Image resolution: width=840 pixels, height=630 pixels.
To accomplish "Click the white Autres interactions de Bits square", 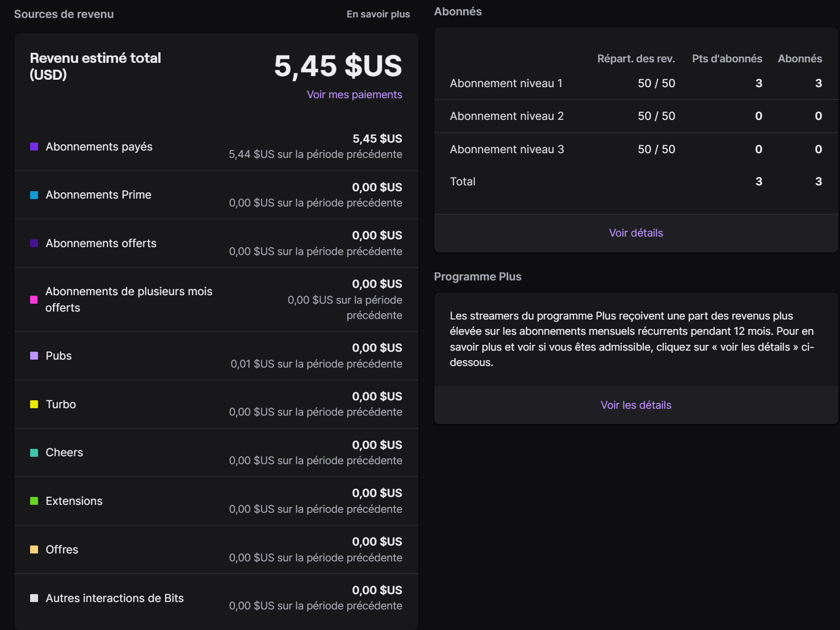I will click(x=34, y=598).
